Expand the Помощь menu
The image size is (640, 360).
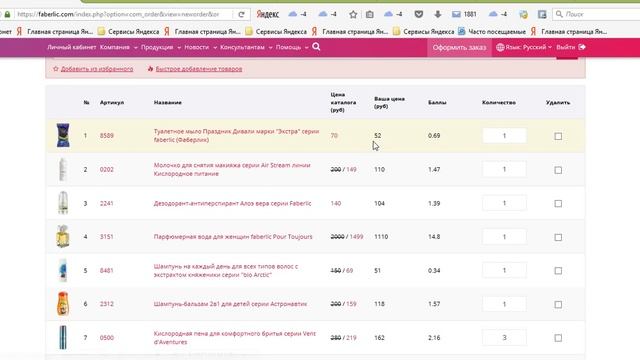click(292, 47)
